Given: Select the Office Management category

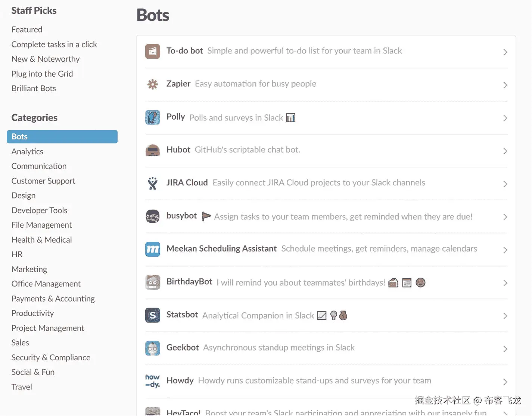Looking at the screenshot, I should (x=46, y=284).
